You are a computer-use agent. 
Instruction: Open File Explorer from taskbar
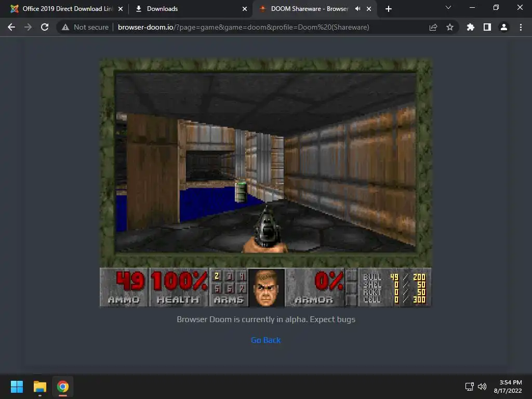(39, 387)
